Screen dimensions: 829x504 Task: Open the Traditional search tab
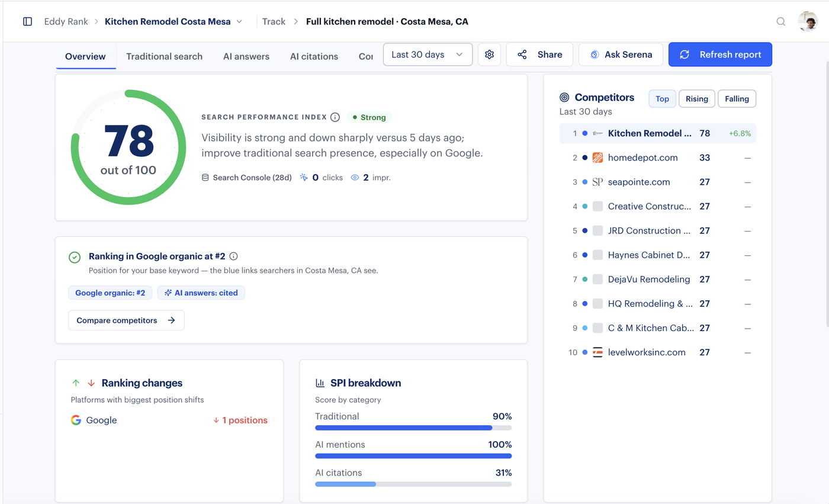tap(164, 57)
